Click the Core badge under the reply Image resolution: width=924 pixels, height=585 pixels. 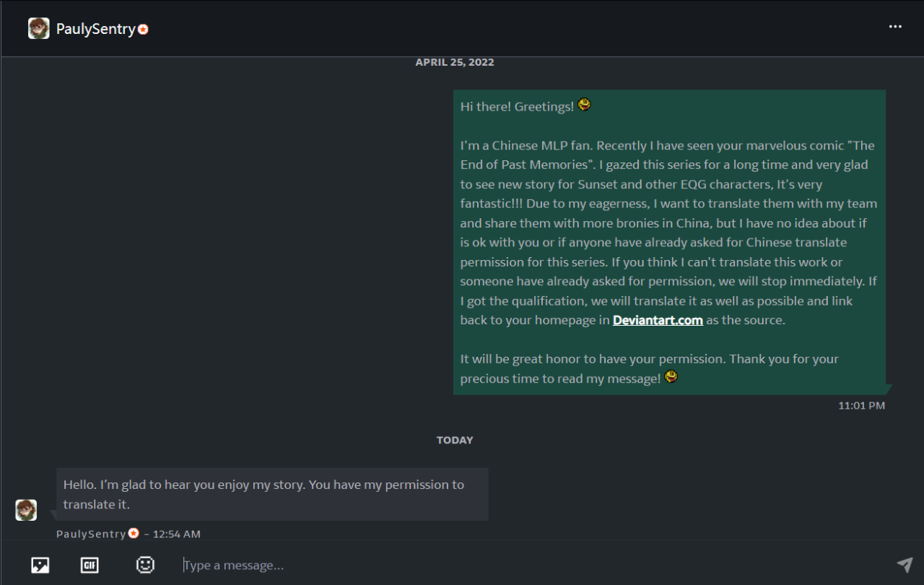(134, 533)
